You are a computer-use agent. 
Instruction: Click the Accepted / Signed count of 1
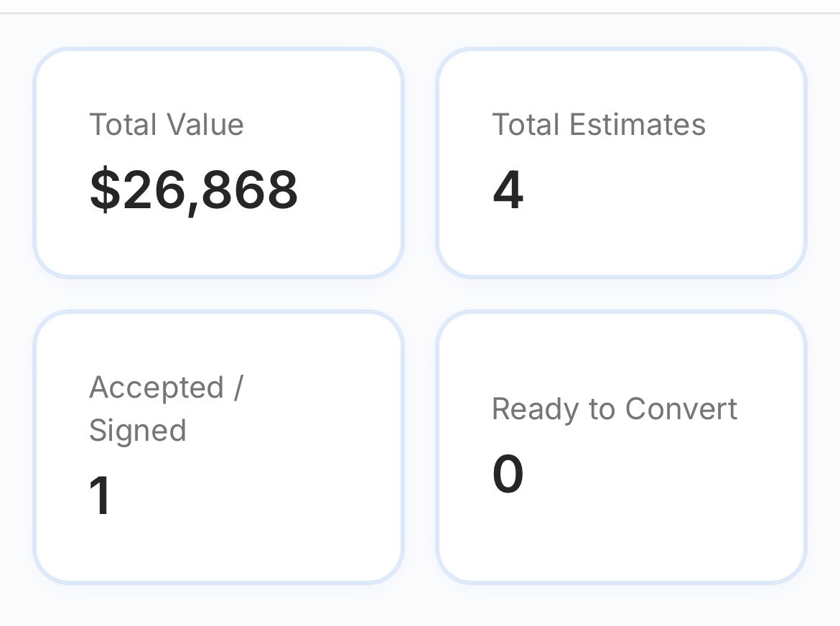[x=101, y=495]
